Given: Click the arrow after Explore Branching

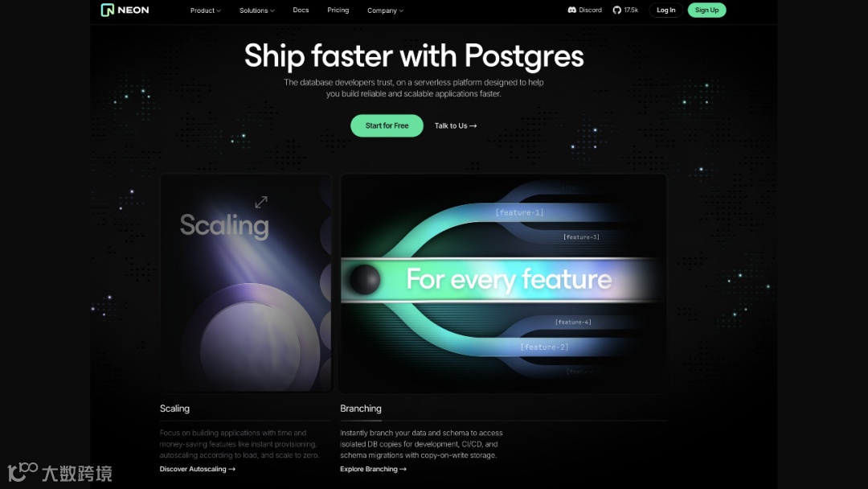Looking at the screenshot, I should click(403, 469).
